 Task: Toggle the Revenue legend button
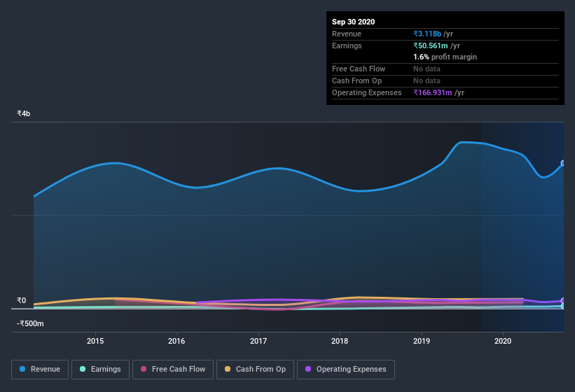click(x=40, y=370)
